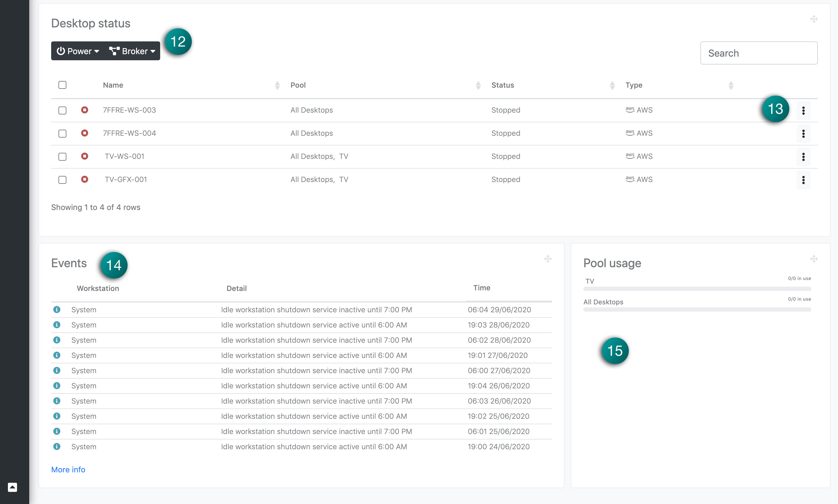Sort by the Status column header
The height and width of the screenshot is (504, 838).
[x=503, y=85]
